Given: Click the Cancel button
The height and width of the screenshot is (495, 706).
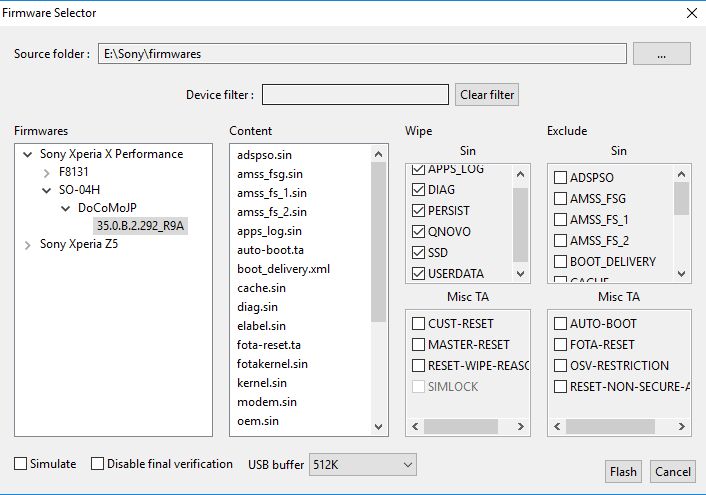Looking at the screenshot, I should coord(672,472).
